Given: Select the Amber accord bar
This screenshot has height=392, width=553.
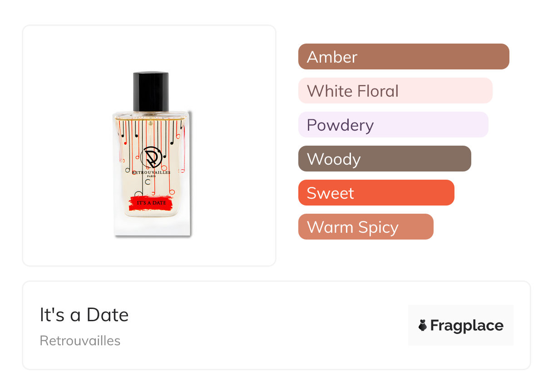Looking at the screenshot, I should [403, 57].
